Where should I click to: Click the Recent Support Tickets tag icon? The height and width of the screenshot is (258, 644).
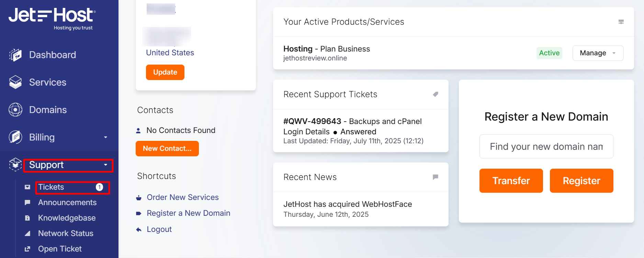pyautogui.click(x=436, y=94)
